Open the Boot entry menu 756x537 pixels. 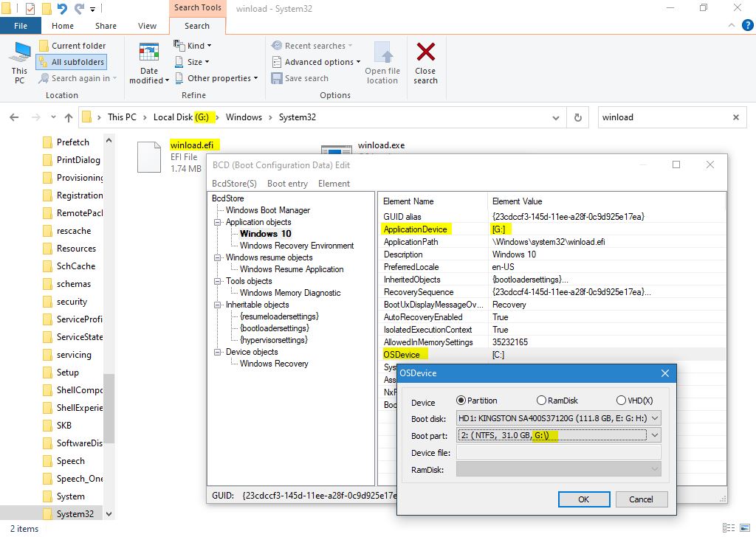287,184
